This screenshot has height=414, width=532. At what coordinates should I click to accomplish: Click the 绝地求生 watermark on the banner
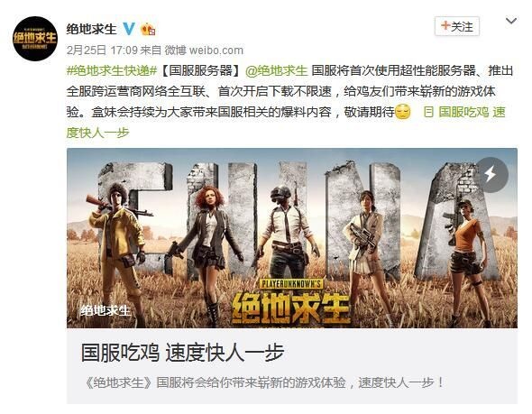pyautogui.click(x=105, y=310)
